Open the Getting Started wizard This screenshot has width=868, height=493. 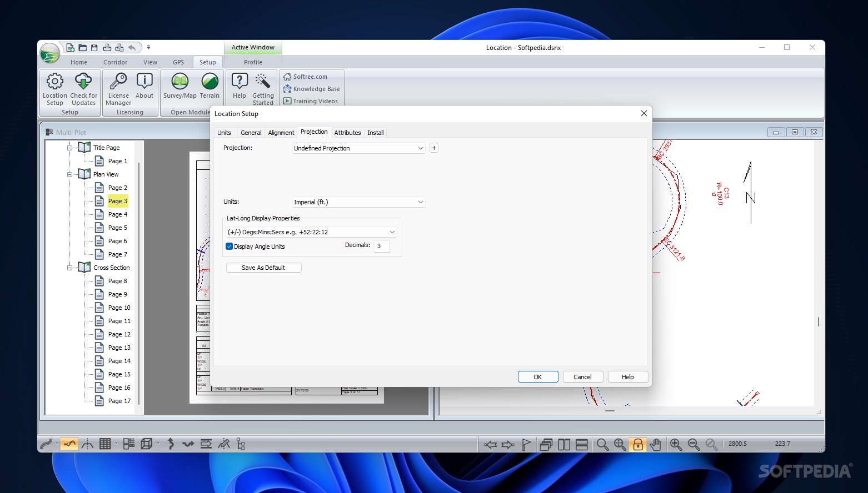(x=263, y=89)
